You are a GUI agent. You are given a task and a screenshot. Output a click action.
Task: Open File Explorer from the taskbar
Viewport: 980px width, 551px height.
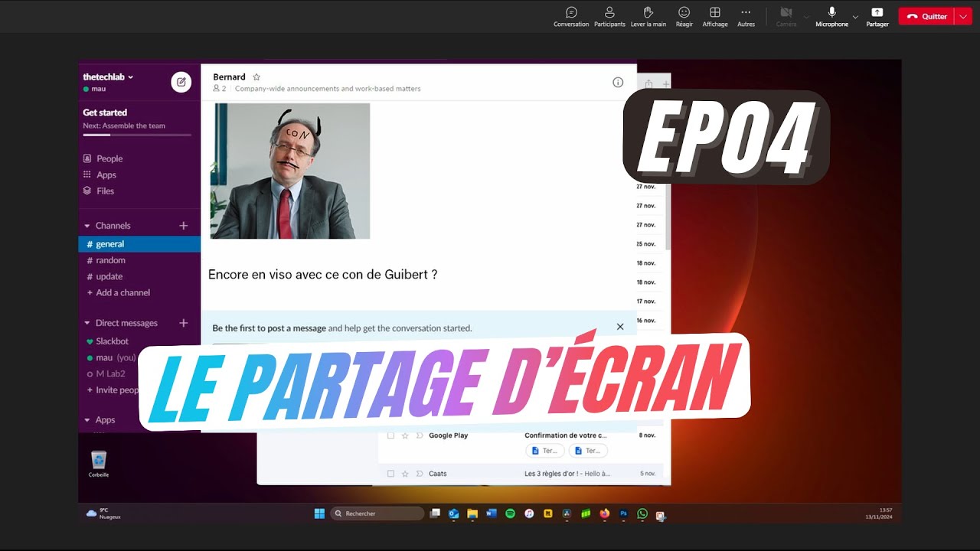[x=472, y=514]
